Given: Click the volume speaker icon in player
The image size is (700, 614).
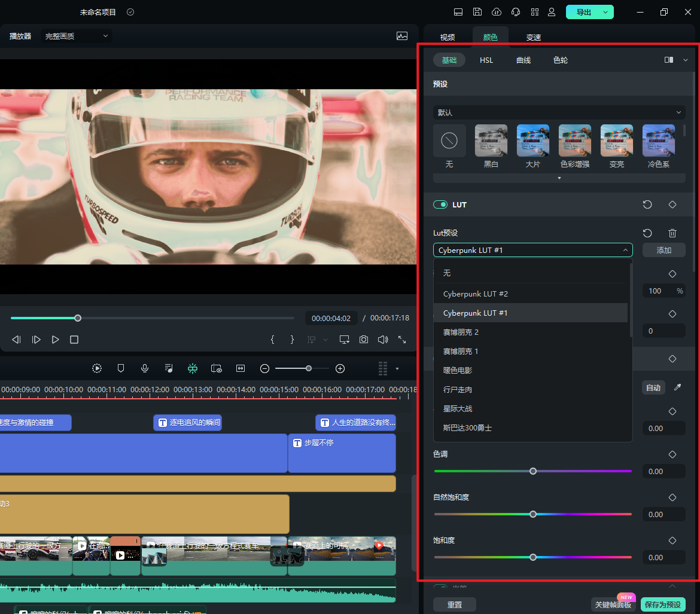Looking at the screenshot, I should [x=383, y=340].
